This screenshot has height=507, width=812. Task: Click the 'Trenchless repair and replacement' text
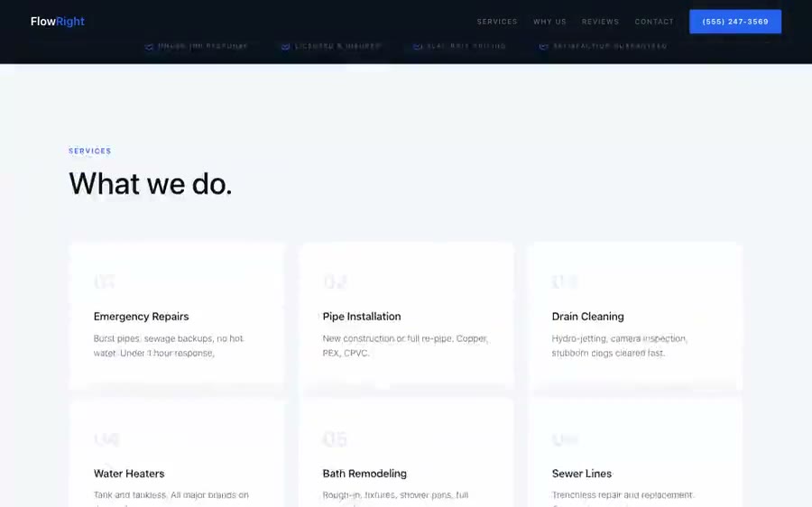(x=622, y=498)
